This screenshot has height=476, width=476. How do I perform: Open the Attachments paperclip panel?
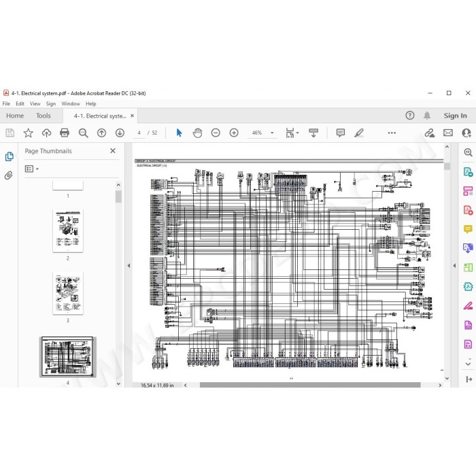tap(9, 175)
